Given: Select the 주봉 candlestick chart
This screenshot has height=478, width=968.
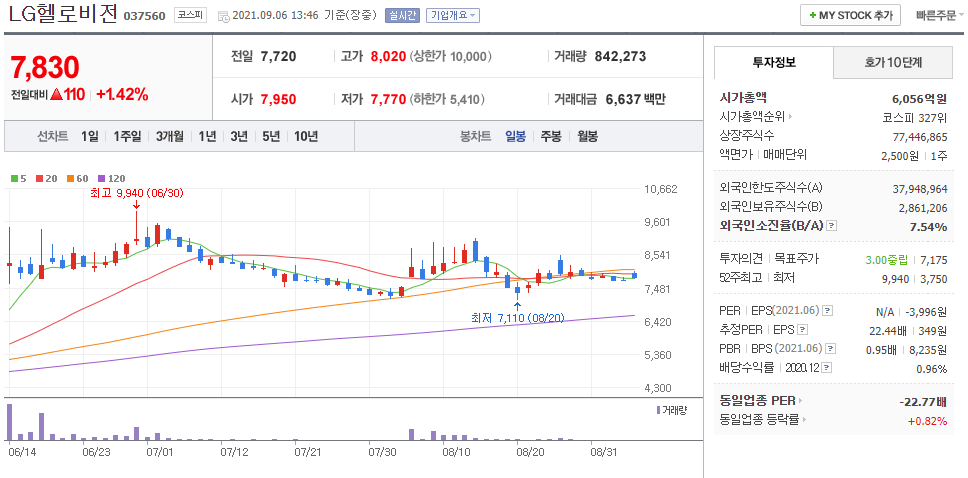Looking at the screenshot, I should pyautogui.click(x=551, y=136).
